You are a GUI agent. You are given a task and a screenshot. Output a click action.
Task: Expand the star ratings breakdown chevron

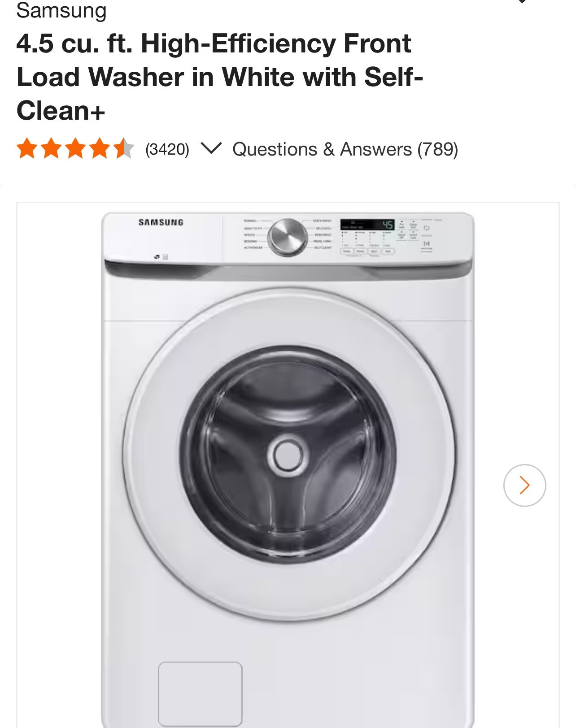click(x=211, y=148)
